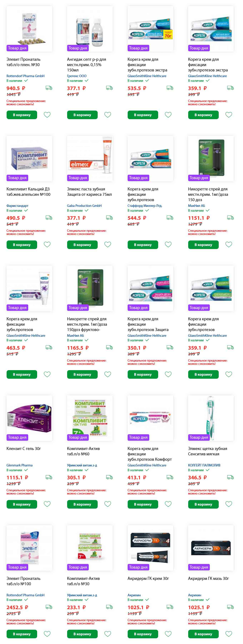
Task: Favorite the Элмекс паста зубная heart icon
Action: [x=108, y=245]
